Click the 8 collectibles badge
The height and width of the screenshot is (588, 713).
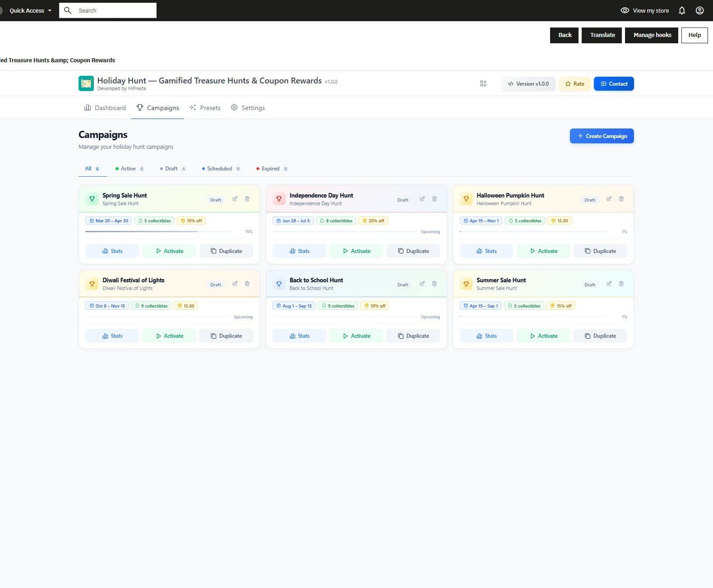pyautogui.click(x=336, y=221)
